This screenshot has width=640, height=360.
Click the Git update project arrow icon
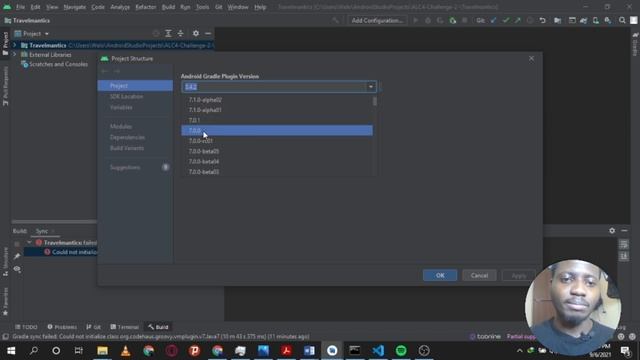493,20
